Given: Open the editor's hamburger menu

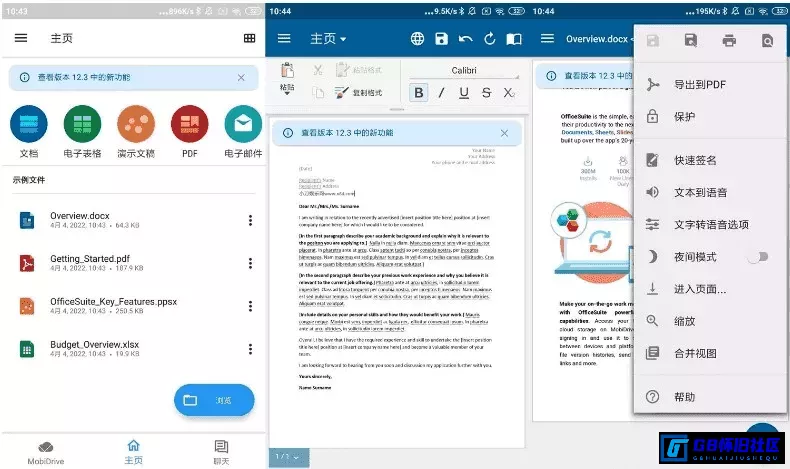Looking at the screenshot, I should pos(284,39).
